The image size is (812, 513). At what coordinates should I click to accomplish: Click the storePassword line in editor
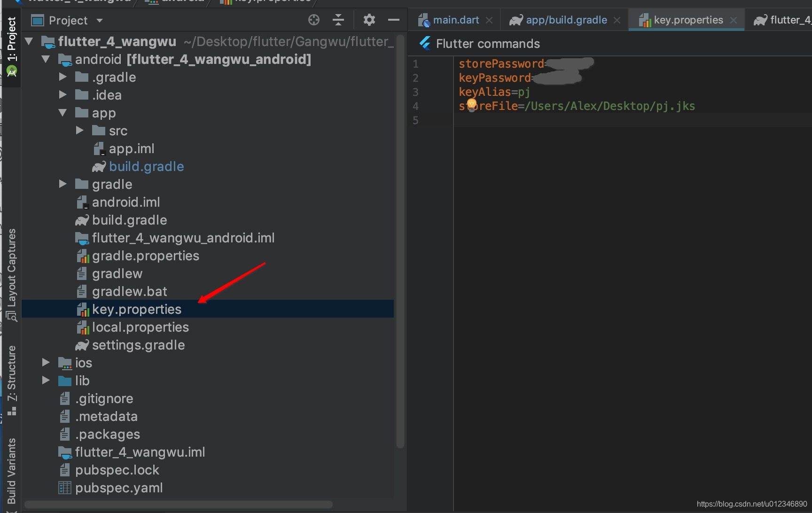[526, 64]
